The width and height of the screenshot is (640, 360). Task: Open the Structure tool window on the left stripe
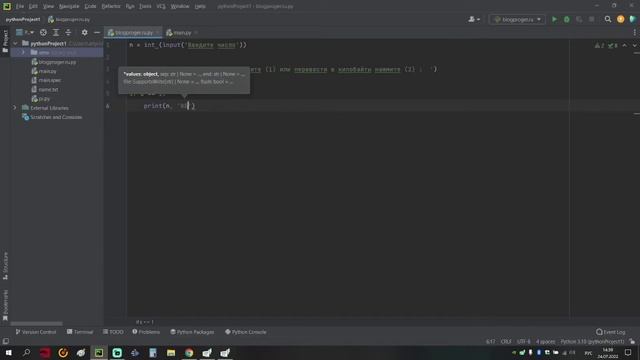pos(5,266)
